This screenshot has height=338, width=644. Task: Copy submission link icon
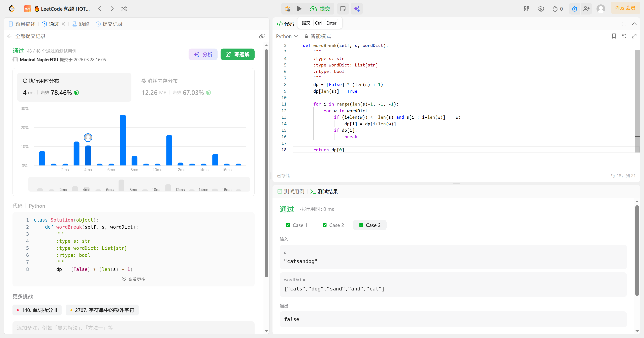262,36
